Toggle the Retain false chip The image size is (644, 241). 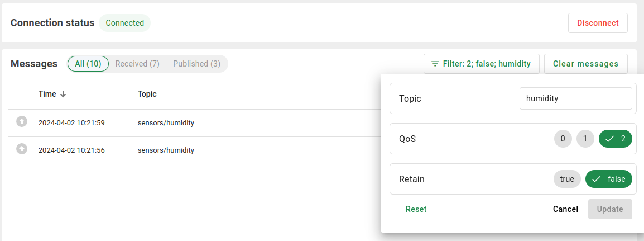(608, 179)
